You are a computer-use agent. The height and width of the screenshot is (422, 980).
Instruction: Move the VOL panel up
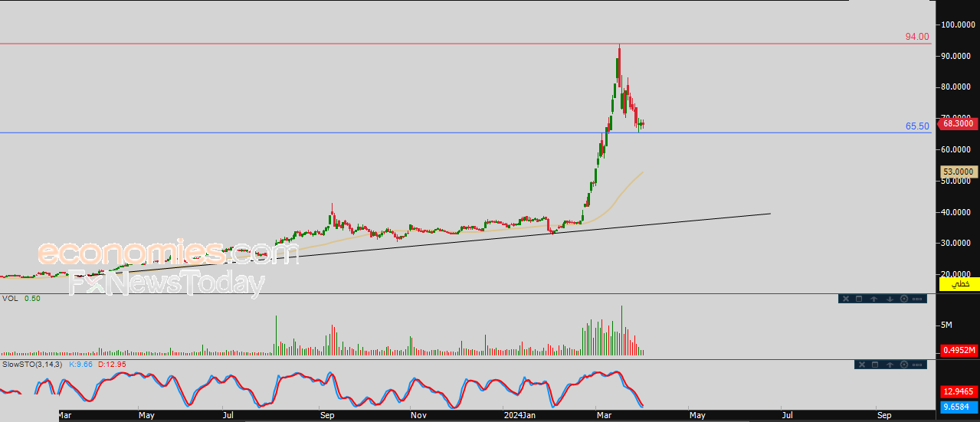(x=874, y=299)
